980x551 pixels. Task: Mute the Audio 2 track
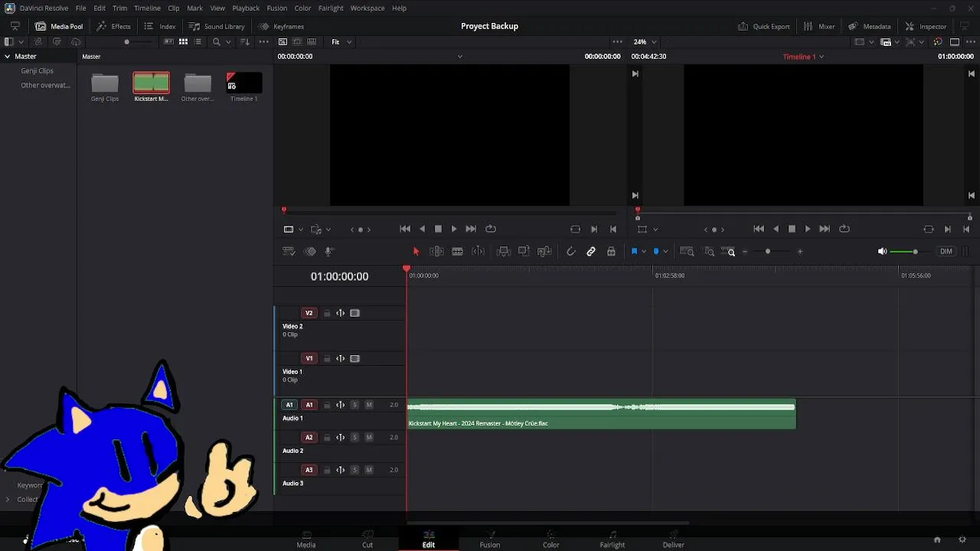(x=369, y=437)
